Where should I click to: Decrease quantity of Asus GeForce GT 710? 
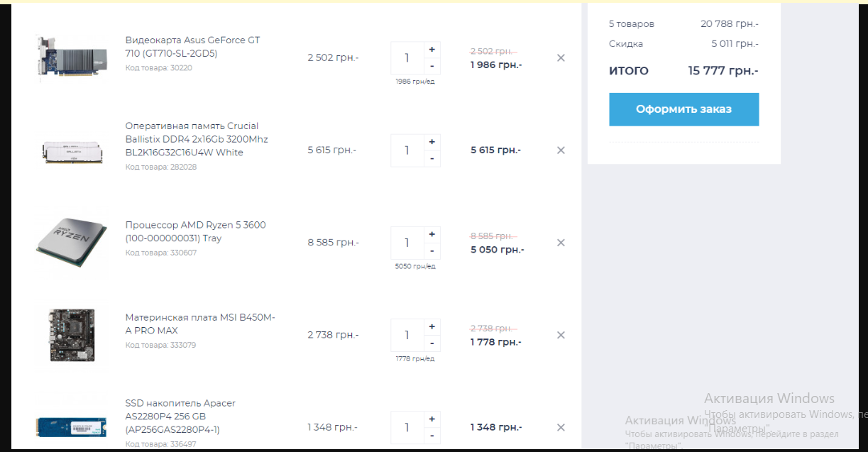click(x=432, y=67)
